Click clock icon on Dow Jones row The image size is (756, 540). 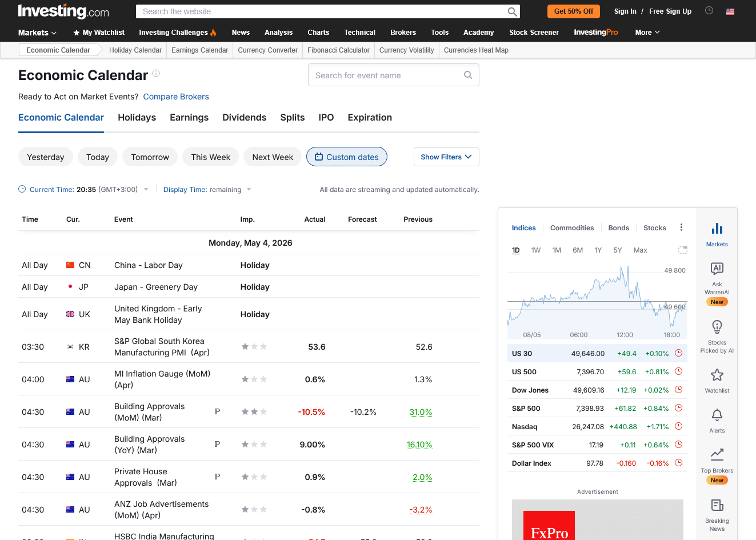[x=679, y=390]
